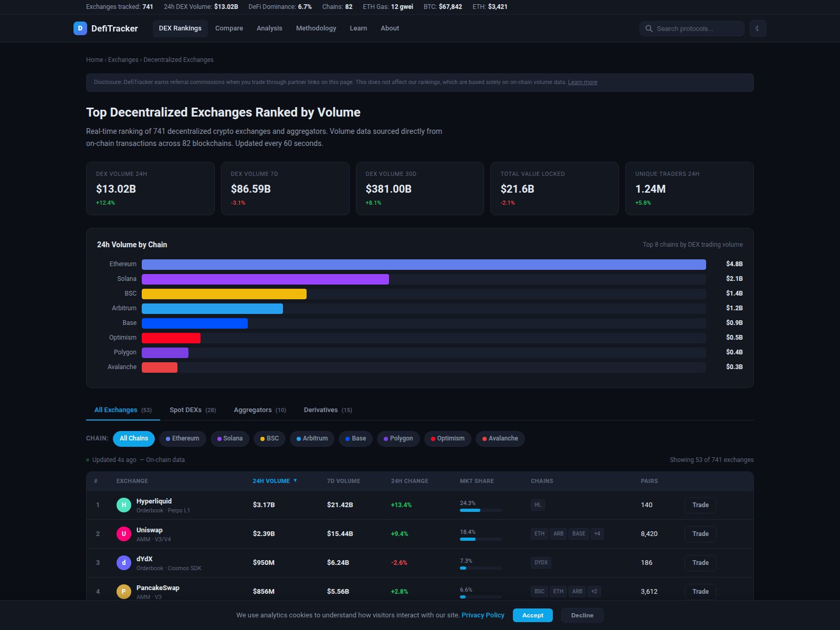This screenshot has height=630, width=840.
Task: Toggle dark mode moon icon
Action: 758,28
